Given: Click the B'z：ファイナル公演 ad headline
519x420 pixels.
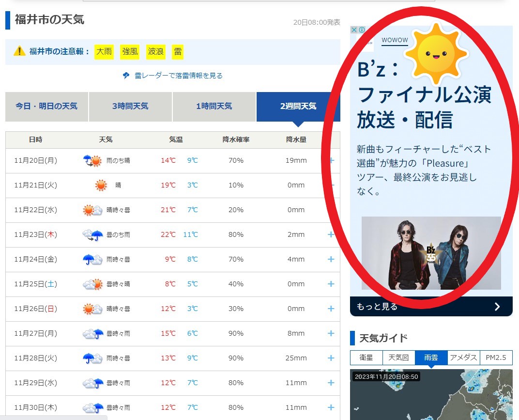Looking at the screenshot, I should point(424,94).
